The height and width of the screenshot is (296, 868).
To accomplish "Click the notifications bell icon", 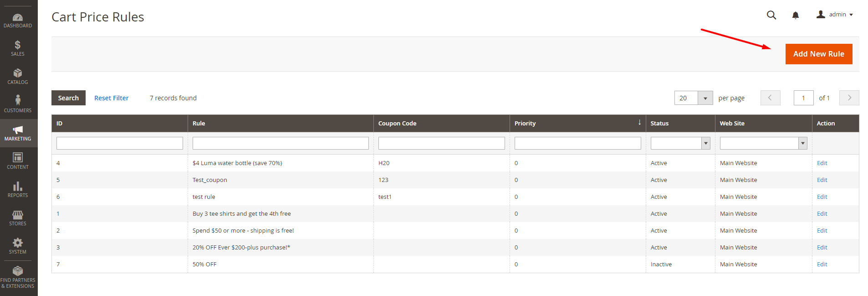I will [x=795, y=15].
